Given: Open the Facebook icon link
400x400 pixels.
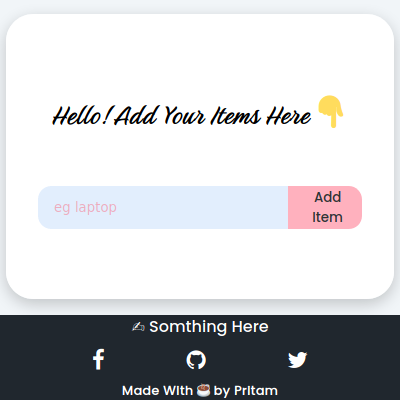Looking at the screenshot, I should coord(98,360).
